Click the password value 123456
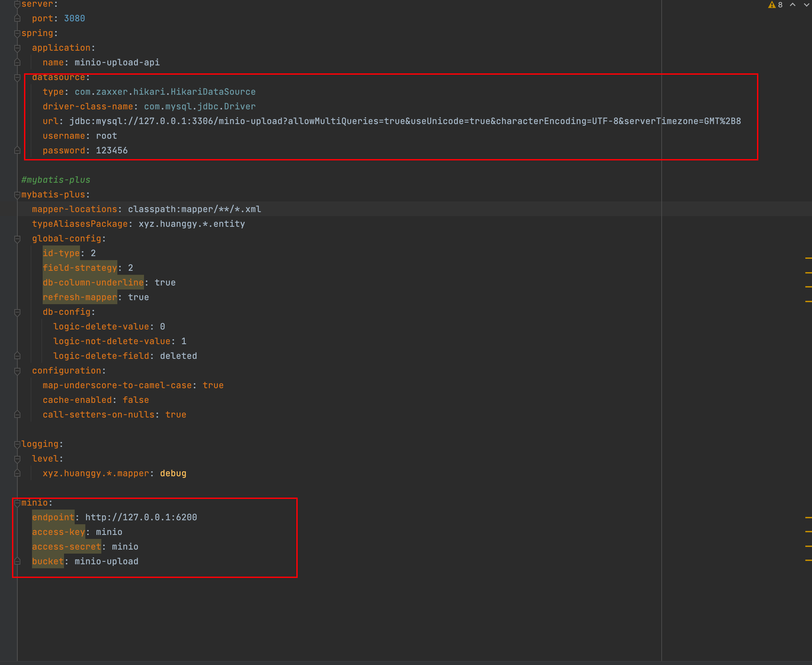Viewport: 812px width, 665px height. coord(112,150)
